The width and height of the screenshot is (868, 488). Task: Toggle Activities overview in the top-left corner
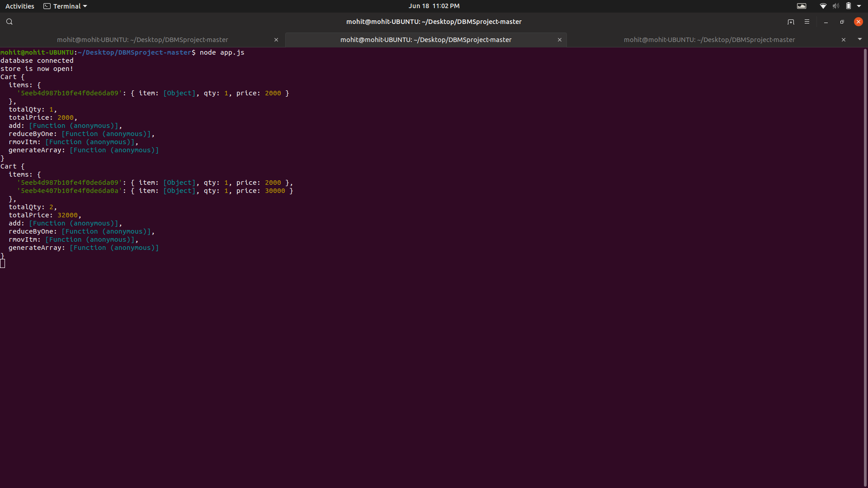click(19, 6)
